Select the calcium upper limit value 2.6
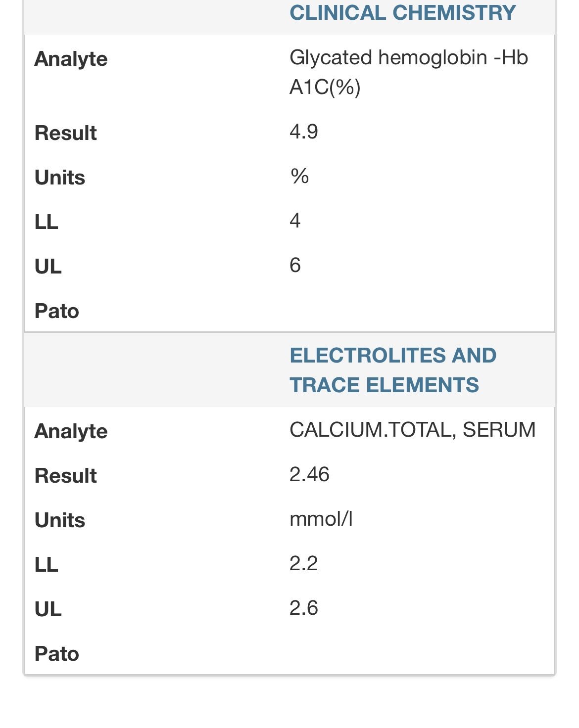579x728 pixels. pos(303,608)
